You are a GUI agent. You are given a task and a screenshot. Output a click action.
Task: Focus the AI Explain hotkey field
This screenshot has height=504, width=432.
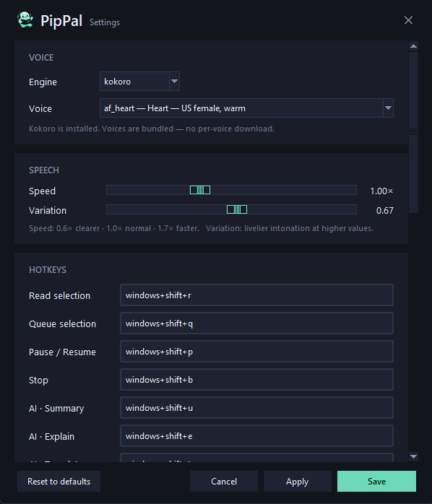point(256,436)
